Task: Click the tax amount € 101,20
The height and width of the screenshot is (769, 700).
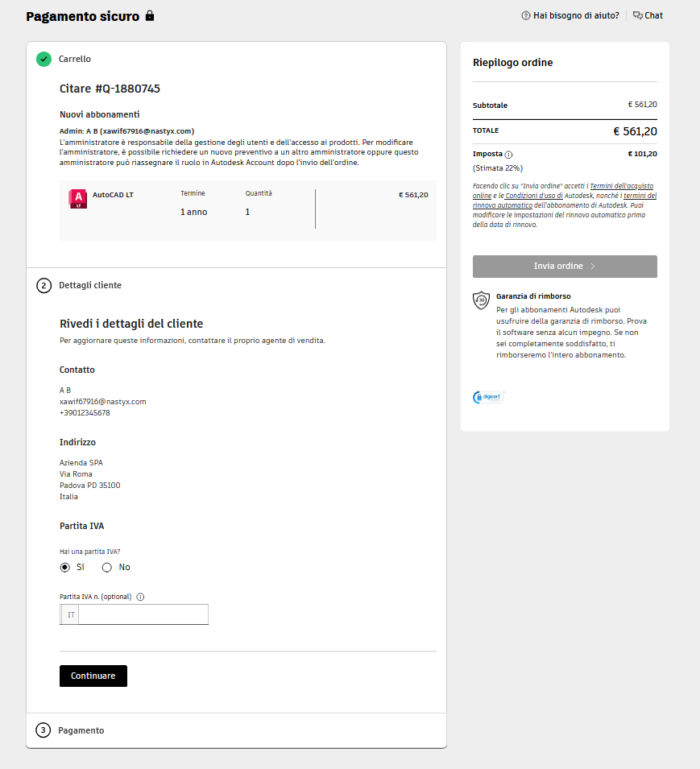Action: click(642, 154)
